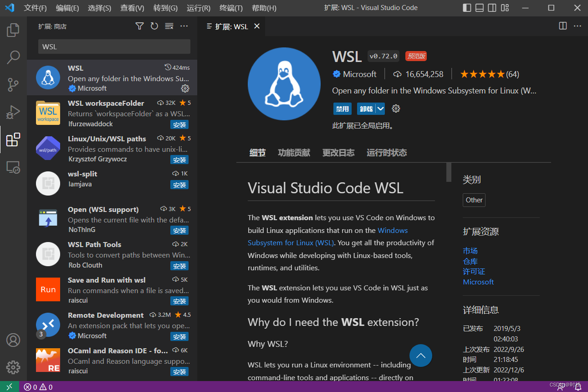Close the 扩展: WSL editor tab
The image size is (588, 392).
(257, 26)
